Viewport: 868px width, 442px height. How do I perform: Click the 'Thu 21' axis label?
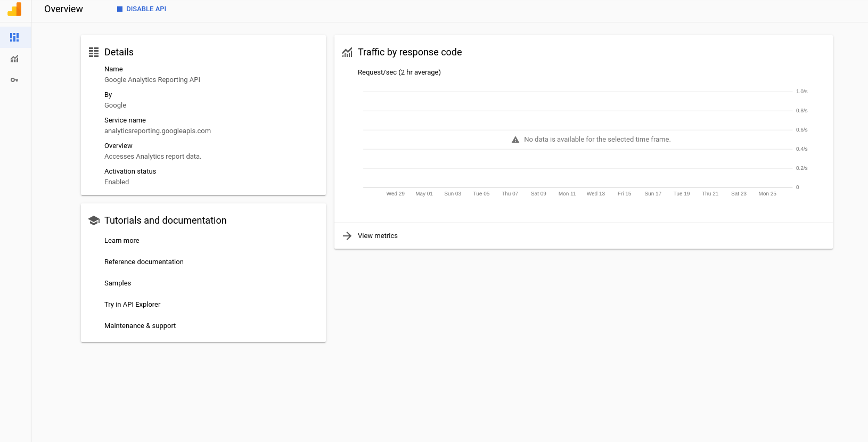[710, 194]
